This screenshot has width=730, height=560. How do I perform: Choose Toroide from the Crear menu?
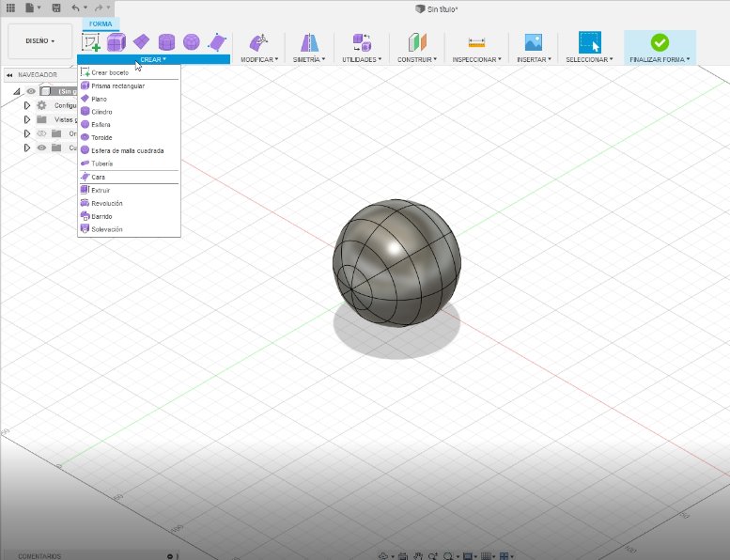point(101,137)
